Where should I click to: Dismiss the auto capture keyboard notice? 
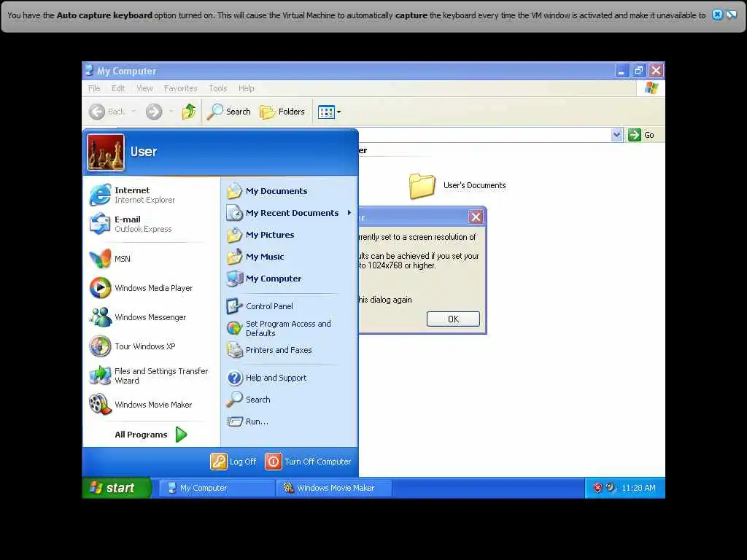coord(717,15)
